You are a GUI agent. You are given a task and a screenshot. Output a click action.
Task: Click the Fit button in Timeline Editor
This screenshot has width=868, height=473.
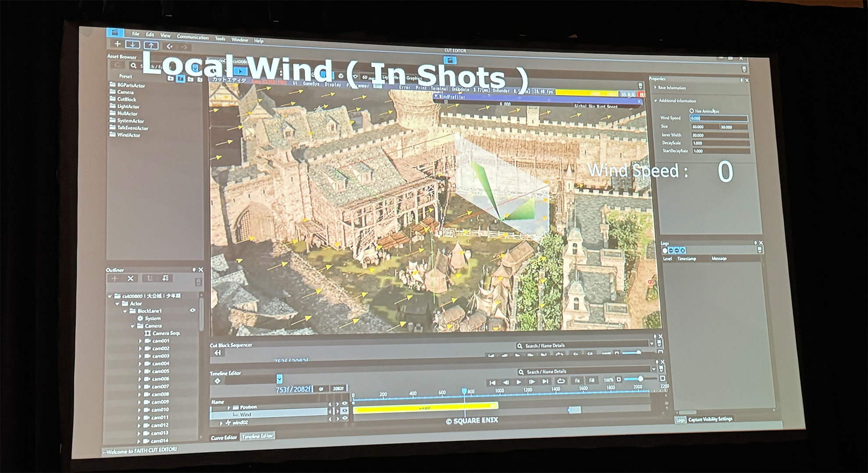pos(577,381)
